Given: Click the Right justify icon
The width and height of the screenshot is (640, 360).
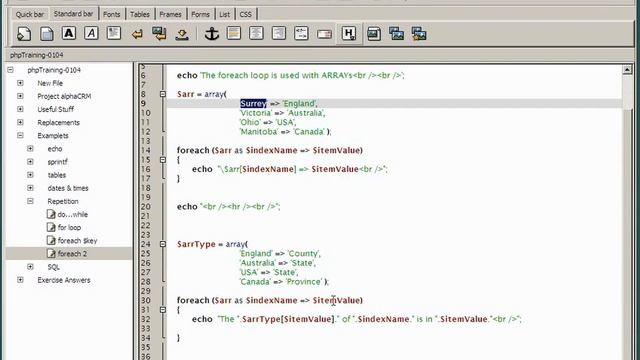Looking at the screenshot, I should pyautogui.click(x=279, y=33).
